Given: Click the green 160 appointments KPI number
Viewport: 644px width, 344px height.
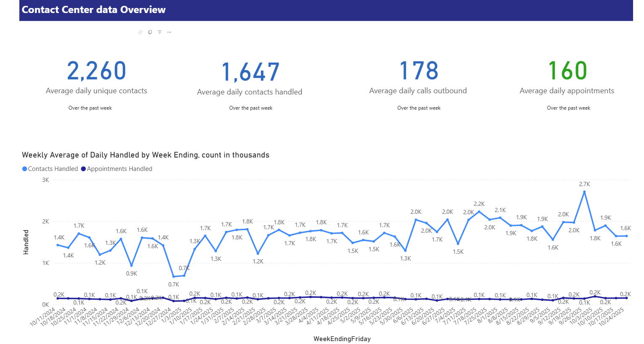Looking at the screenshot, I should click(567, 71).
